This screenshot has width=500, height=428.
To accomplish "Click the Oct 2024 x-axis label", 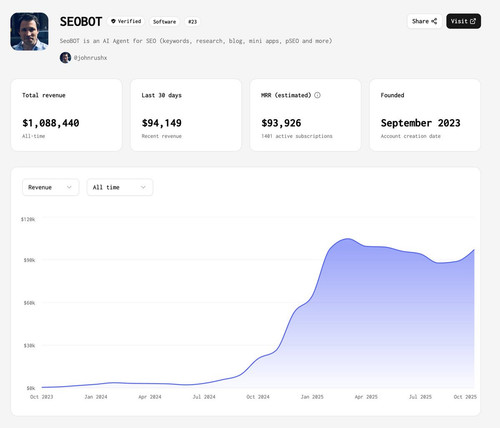I will pos(258,397).
